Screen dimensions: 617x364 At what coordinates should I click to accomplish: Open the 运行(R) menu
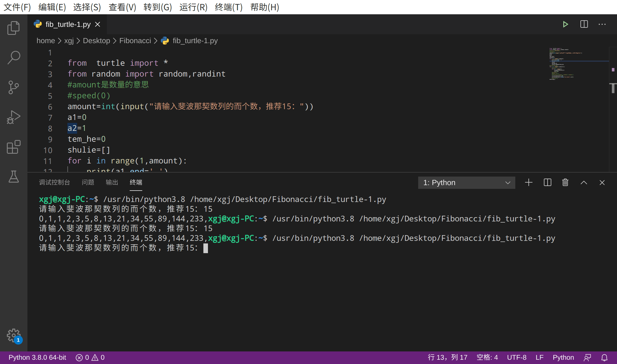(x=193, y=7)
